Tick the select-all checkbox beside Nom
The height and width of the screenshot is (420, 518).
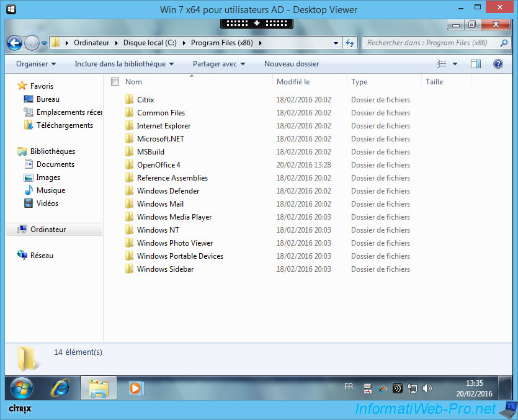tap(115, 82)
